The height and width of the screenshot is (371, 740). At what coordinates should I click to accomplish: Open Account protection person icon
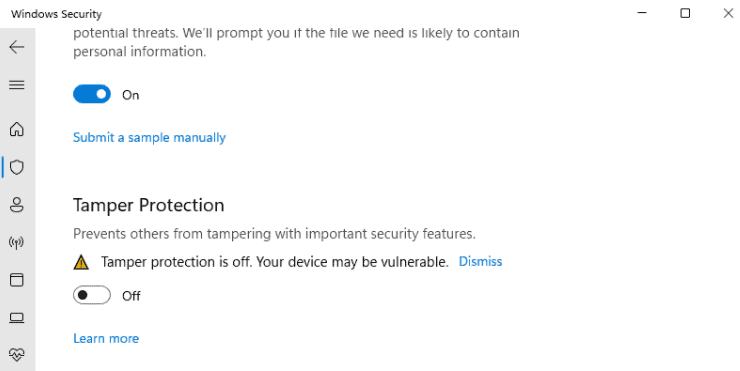click(17, 204)
